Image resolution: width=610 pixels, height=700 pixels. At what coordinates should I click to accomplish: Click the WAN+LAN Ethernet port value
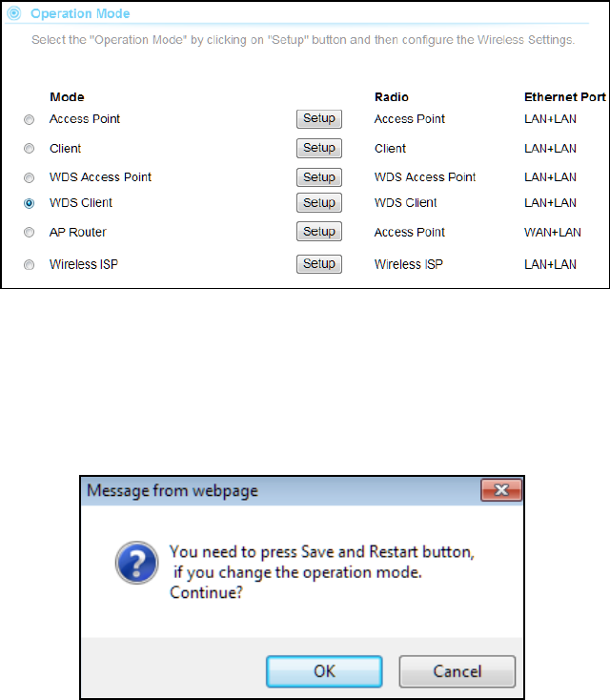553,232
